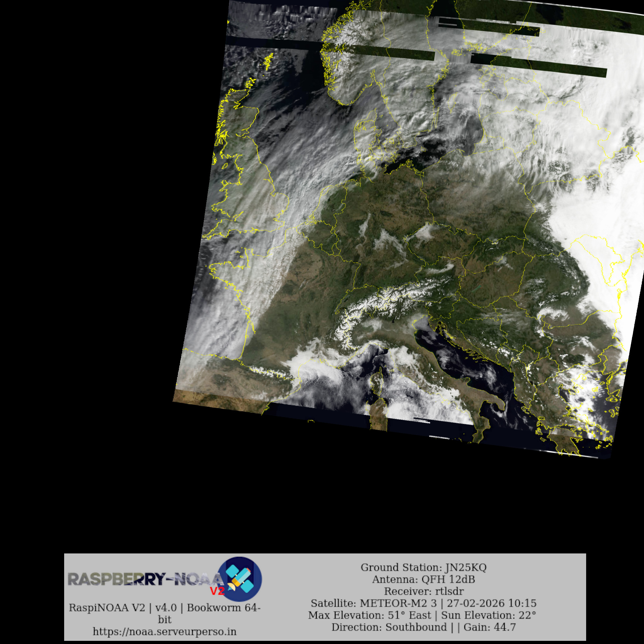Screen dimensions: 644x644
Task: Click the Receiver rtlsdr text
Action: point(423,591)
